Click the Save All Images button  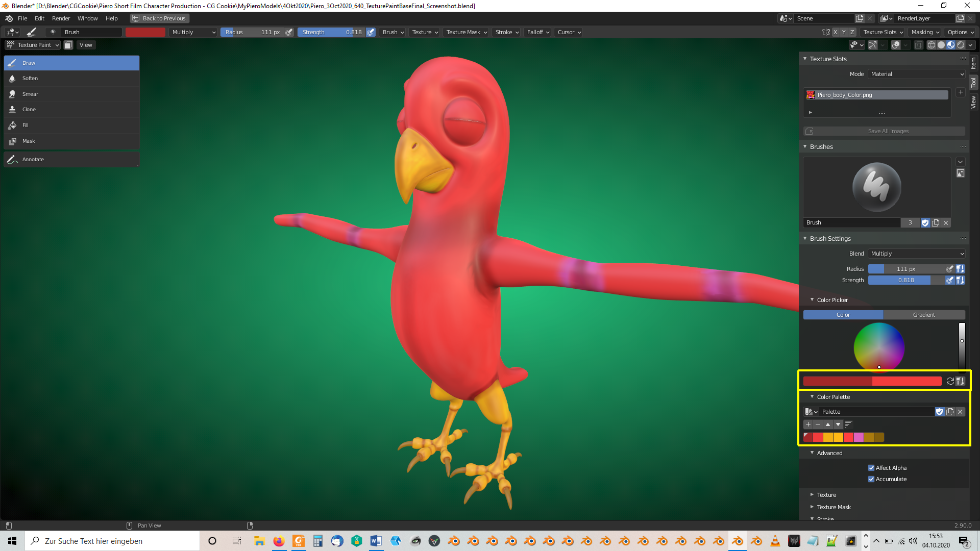(x=888, y=131)
